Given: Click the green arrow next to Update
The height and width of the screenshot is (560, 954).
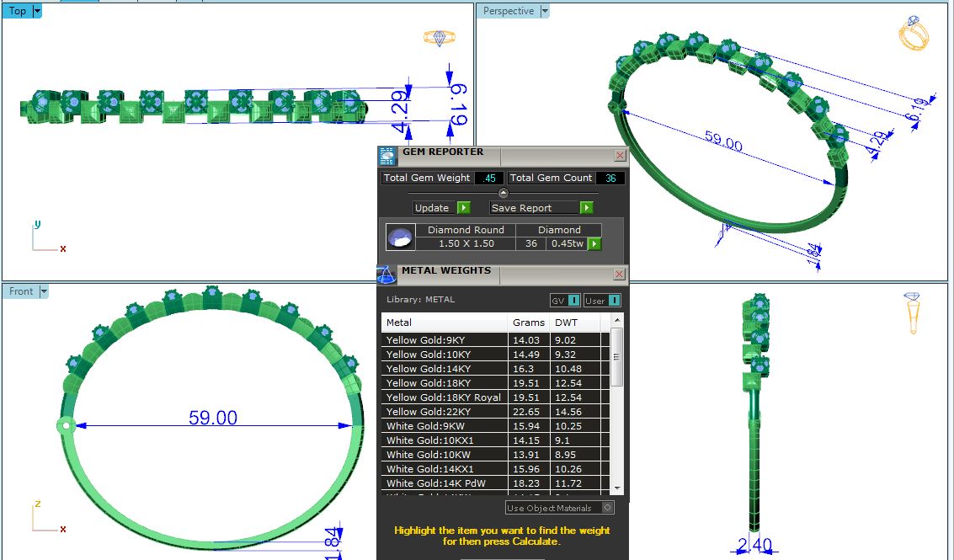Looking at the screenshot, I should pyautogui.click(x=463, y=208).
